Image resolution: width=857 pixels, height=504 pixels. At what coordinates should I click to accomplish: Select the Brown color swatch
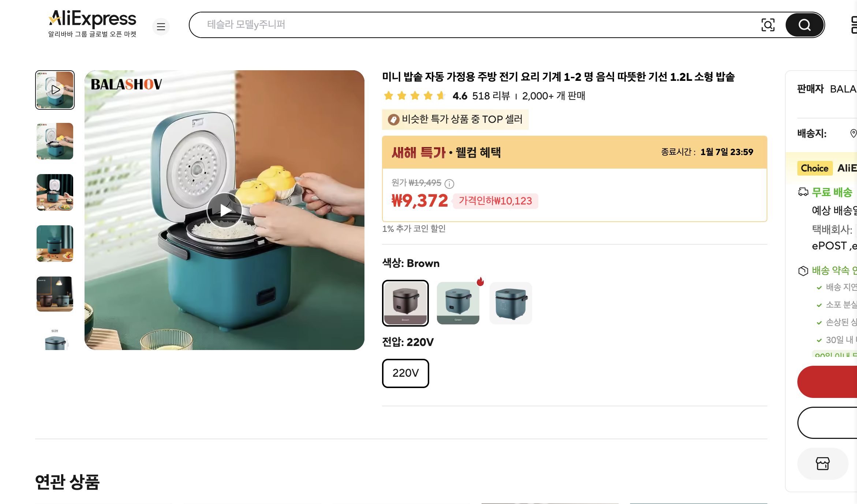click(x=405, y=303)
